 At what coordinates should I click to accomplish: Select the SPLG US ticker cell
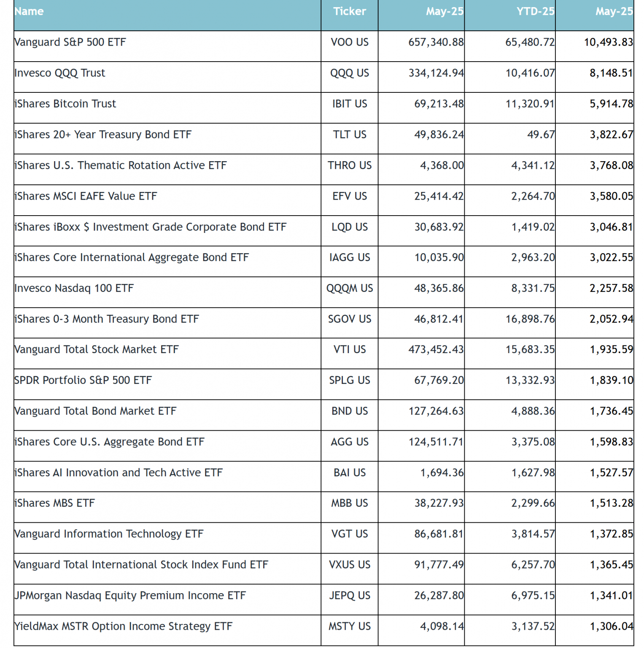349,380
